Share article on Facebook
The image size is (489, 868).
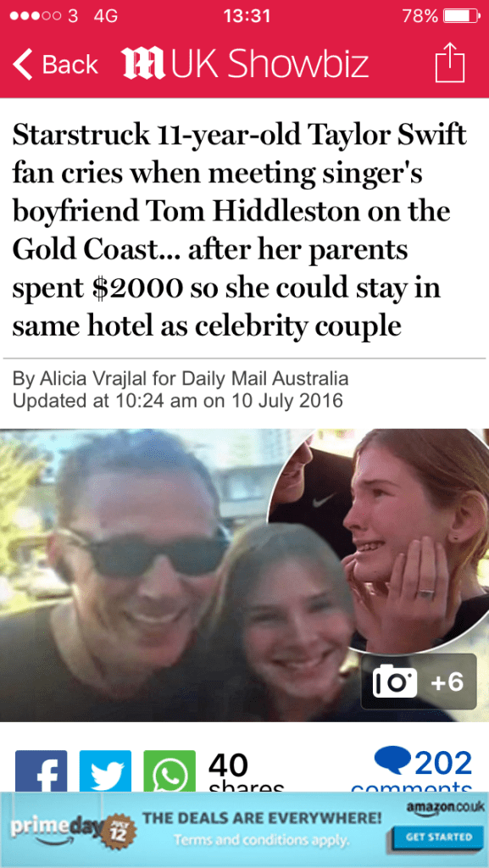tap(41, 771)
